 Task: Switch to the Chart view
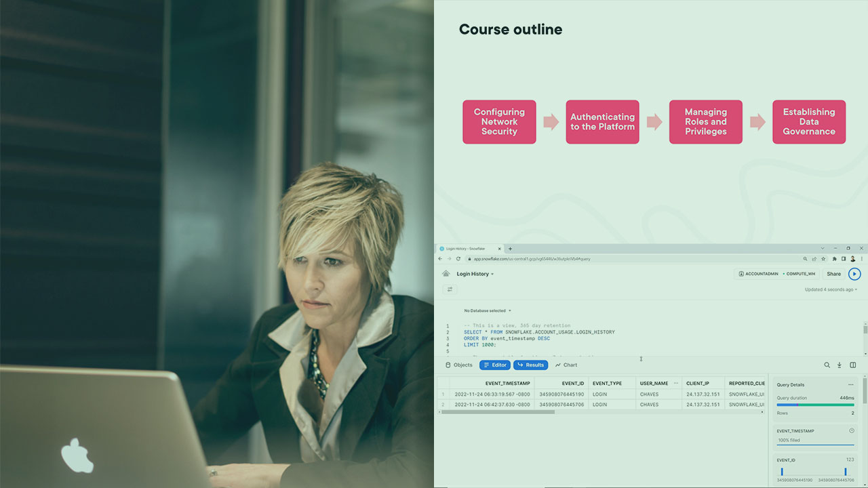pos(566,365)
